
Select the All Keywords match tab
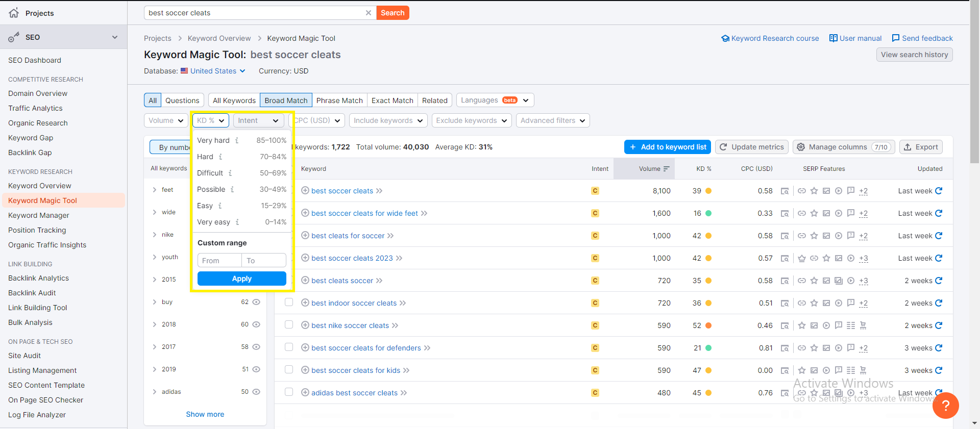point(234,100)
